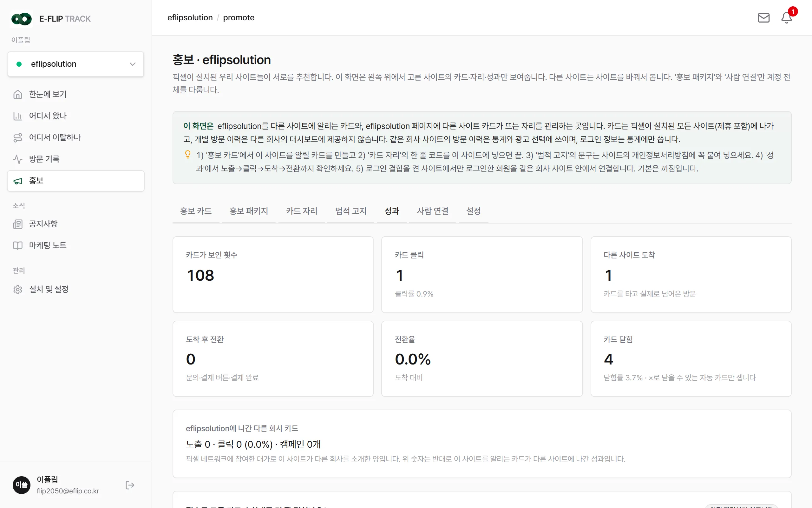Click the gear icon beside 설치 및 설정
This screenshot has width=812, height=508.
[x=18, y=289]
